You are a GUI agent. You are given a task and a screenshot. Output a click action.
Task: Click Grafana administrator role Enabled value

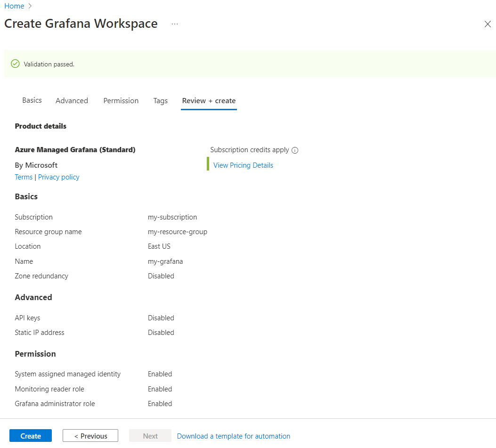(x=160, y=404)
